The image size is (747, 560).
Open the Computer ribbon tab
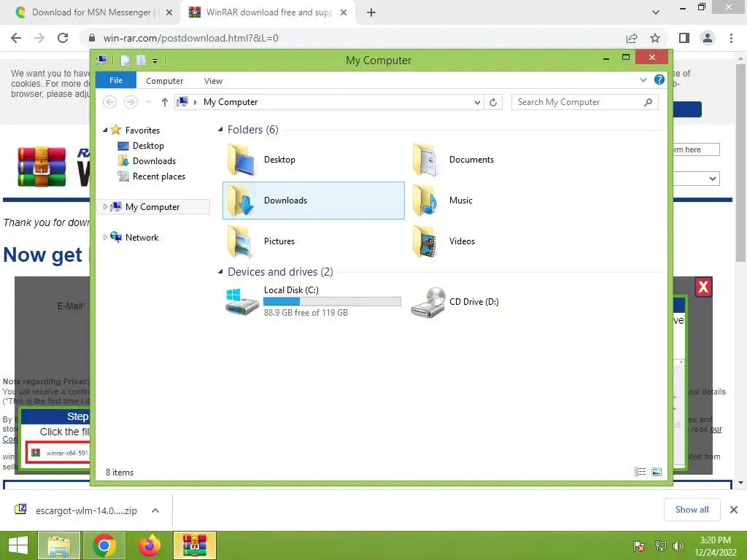coord(164,81)
